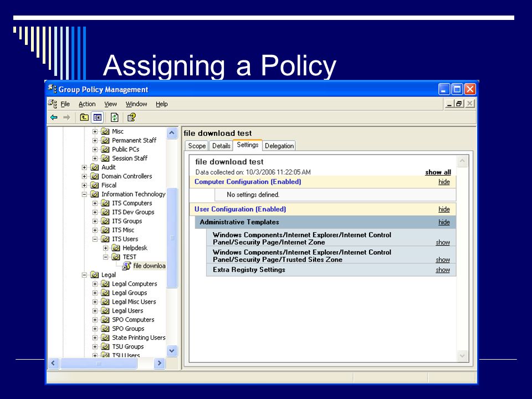Select the file download GPO link icon
The image size is (532, 399).
pyautogui.click(x=126, y=265)
